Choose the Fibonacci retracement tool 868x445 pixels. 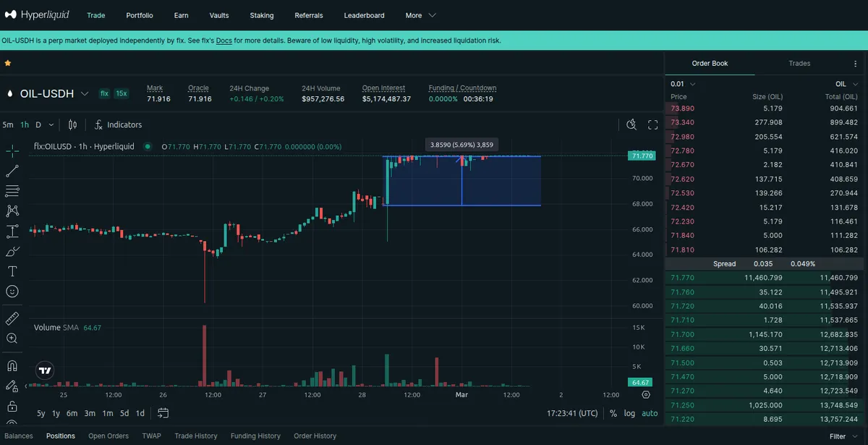pyautogui.click(x=12, y=191)
